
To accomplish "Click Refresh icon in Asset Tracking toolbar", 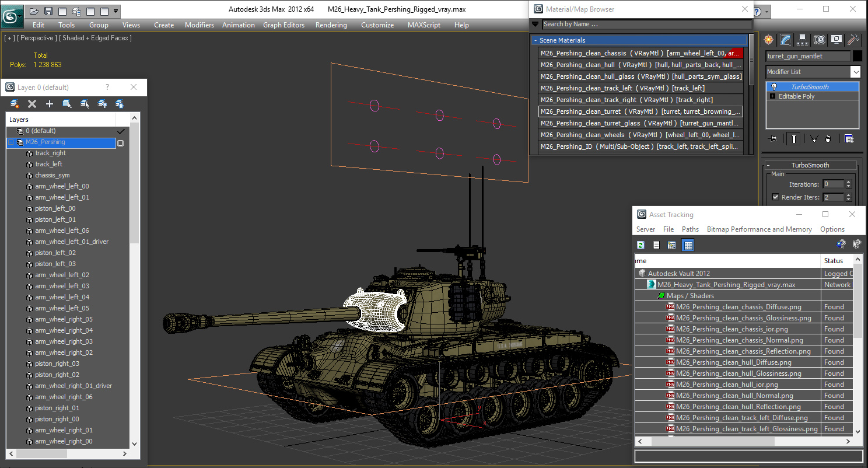I will pyautogui.click(x=640, y=245).
